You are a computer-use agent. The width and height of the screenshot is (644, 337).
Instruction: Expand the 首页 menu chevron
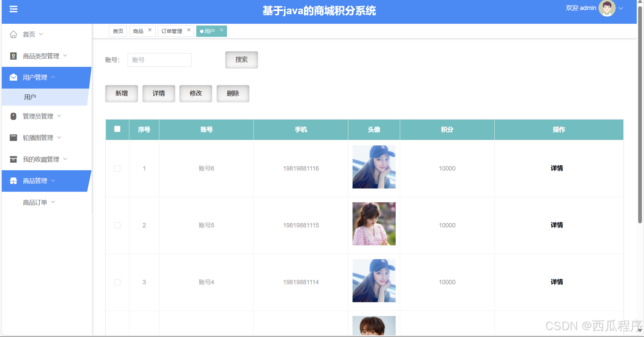pos(41,34)
